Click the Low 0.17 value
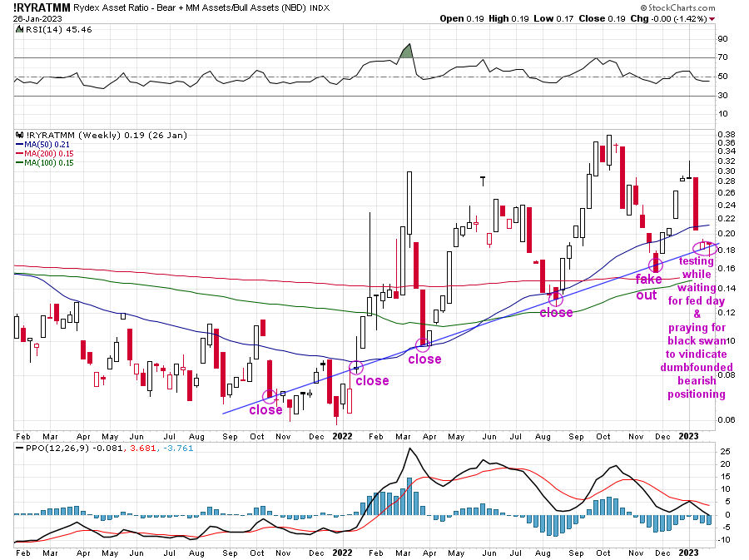The image size is (749, 560). [x=553, y=18]
